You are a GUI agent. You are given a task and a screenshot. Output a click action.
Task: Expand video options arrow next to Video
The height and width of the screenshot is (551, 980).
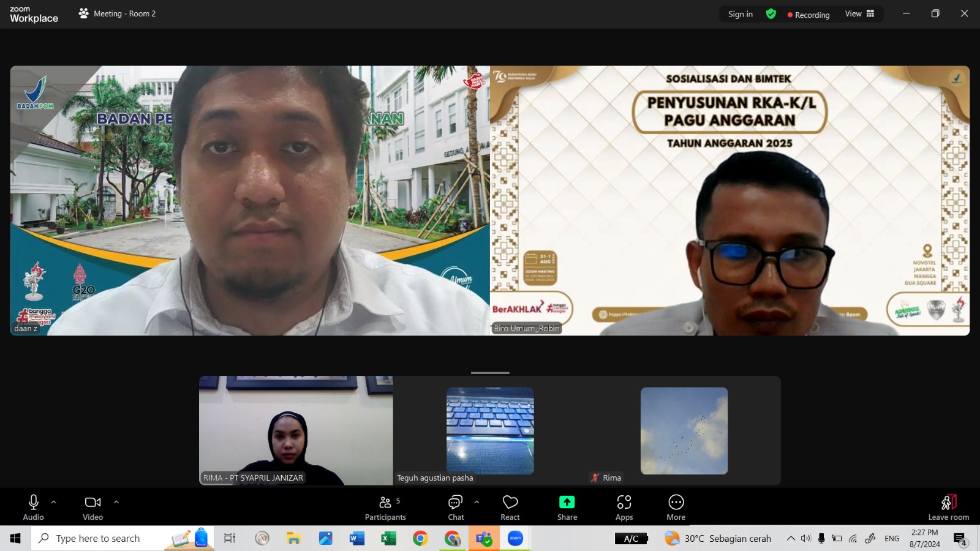[116, 502]
